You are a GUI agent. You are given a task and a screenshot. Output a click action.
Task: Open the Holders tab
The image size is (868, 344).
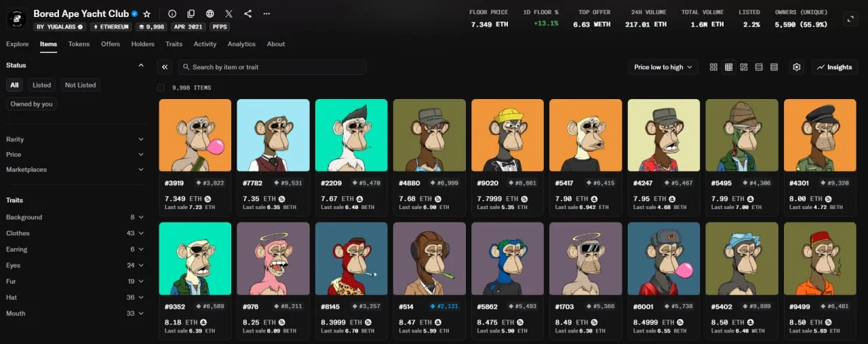pos(143,44)
